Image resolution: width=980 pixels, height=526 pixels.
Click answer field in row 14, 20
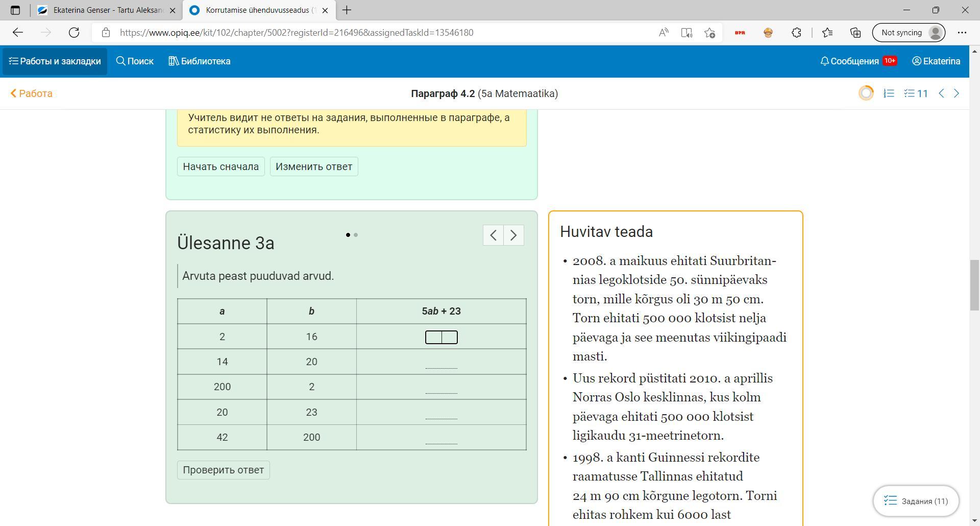tap(441, 362)
